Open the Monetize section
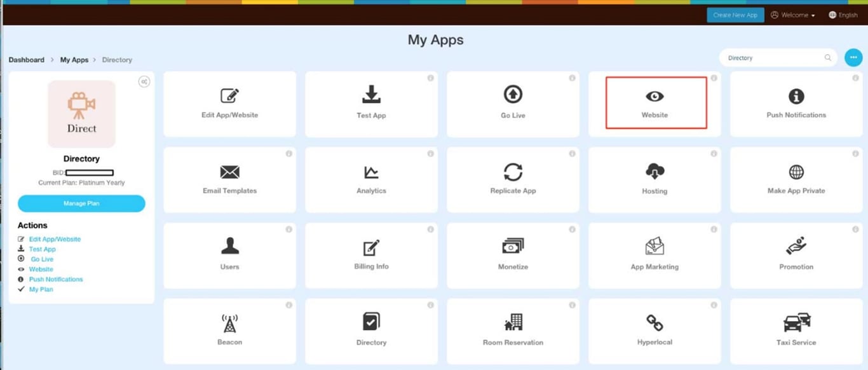The image size is (868, 370). click(x=513, y=254)
